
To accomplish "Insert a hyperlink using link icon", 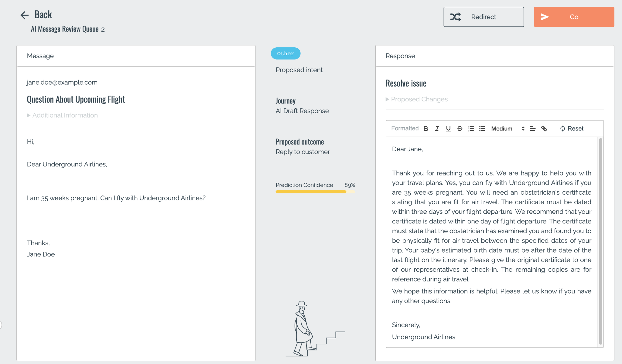I will (544, 128).
